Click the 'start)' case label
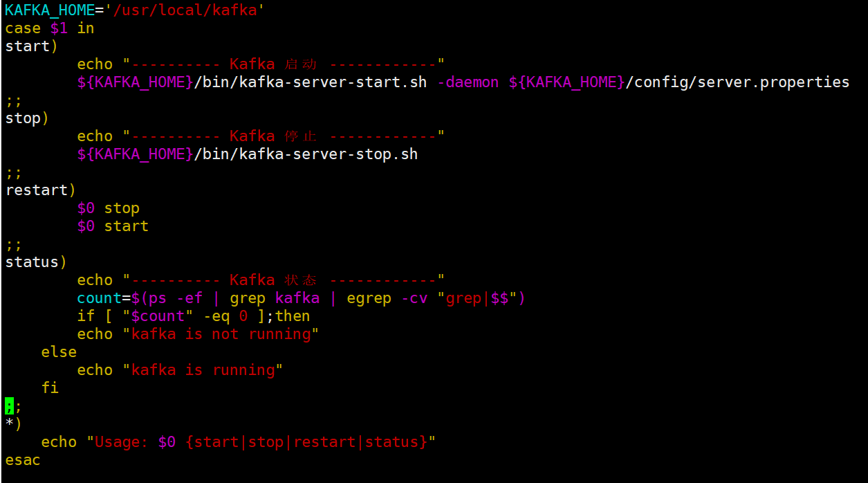This screenshot has height=483, width=868. tap(32, 46)
